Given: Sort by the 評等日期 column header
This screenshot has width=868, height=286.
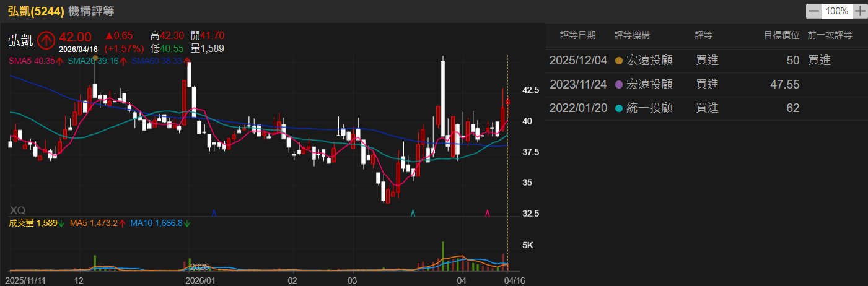Looking at the screenshot, I should pos(577,35).
